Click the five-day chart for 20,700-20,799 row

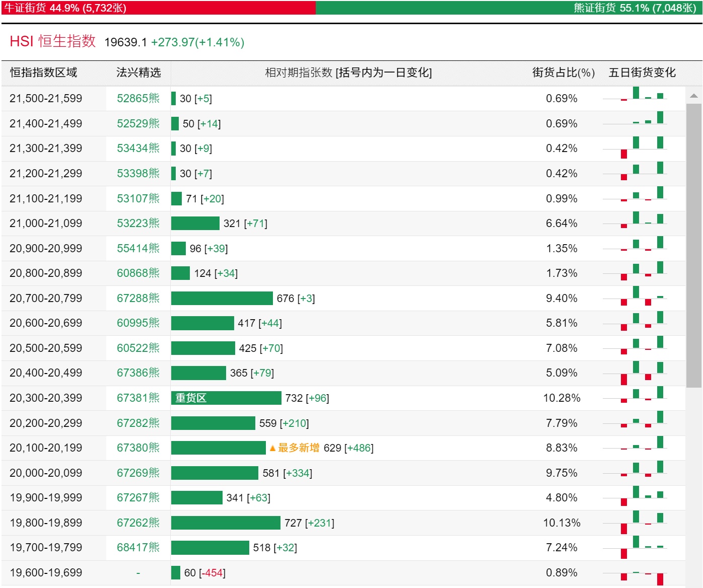click(635, 297)
